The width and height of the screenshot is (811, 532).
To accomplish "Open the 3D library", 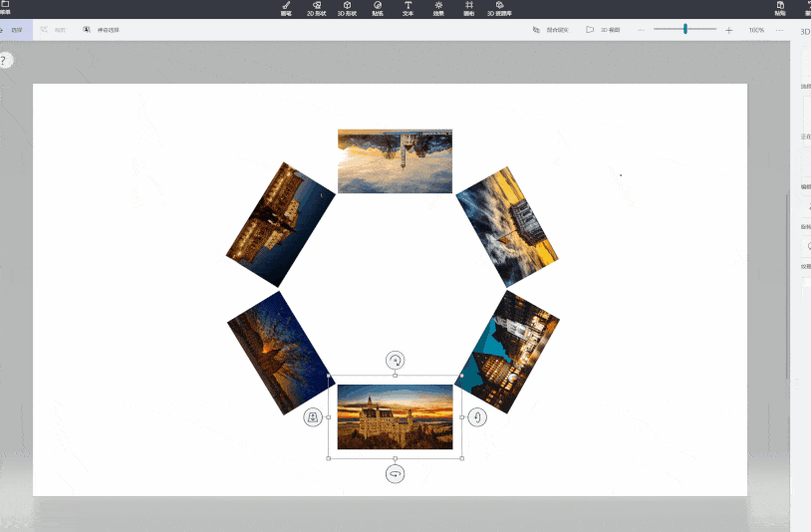I will tap(499, 8).
